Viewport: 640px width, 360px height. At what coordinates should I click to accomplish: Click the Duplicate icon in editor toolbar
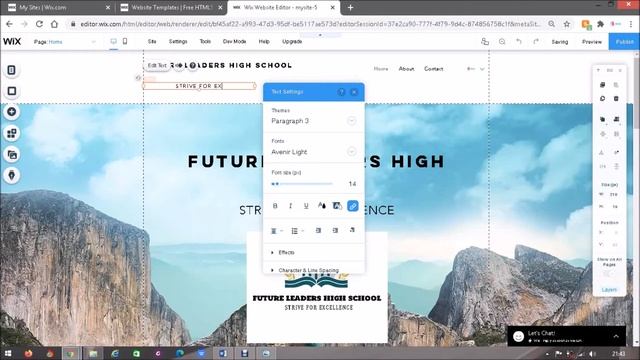click(602, 99)
